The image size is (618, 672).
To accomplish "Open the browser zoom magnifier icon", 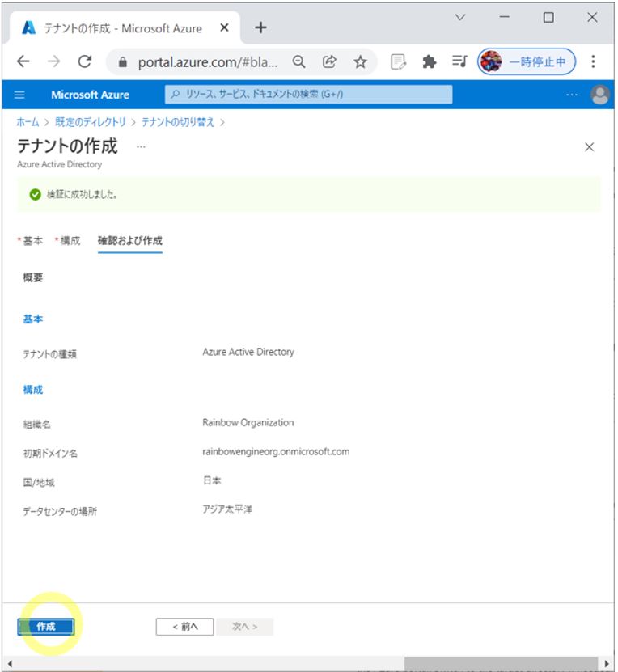I will point(298,62).
